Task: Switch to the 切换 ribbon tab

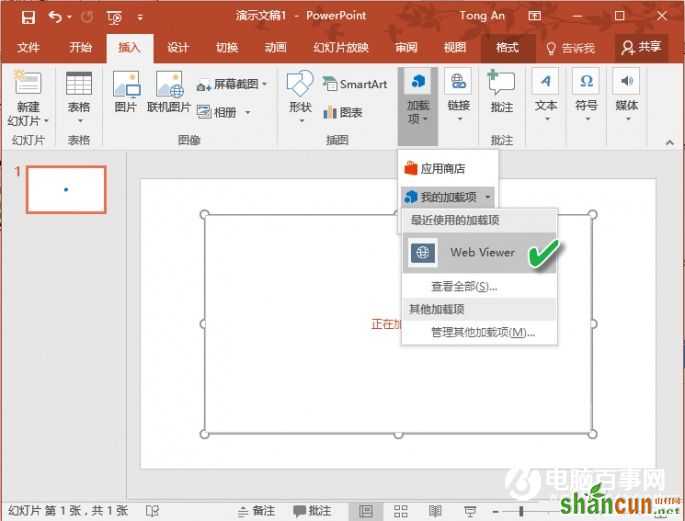Action: pyautogui.click(x=227, y=47)
